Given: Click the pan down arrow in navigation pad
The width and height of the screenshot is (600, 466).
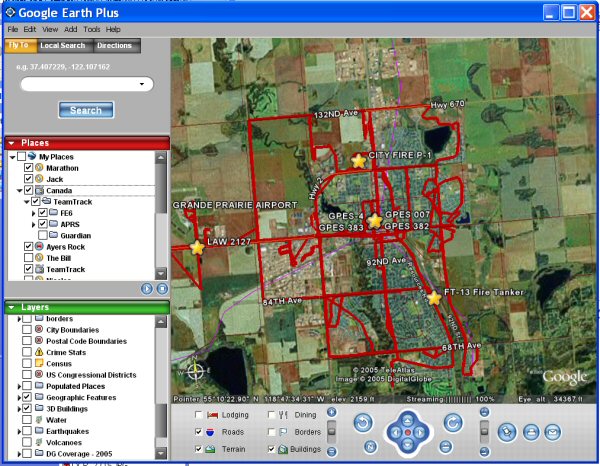Looking at the screenshot, I should [x=408, y=445].
